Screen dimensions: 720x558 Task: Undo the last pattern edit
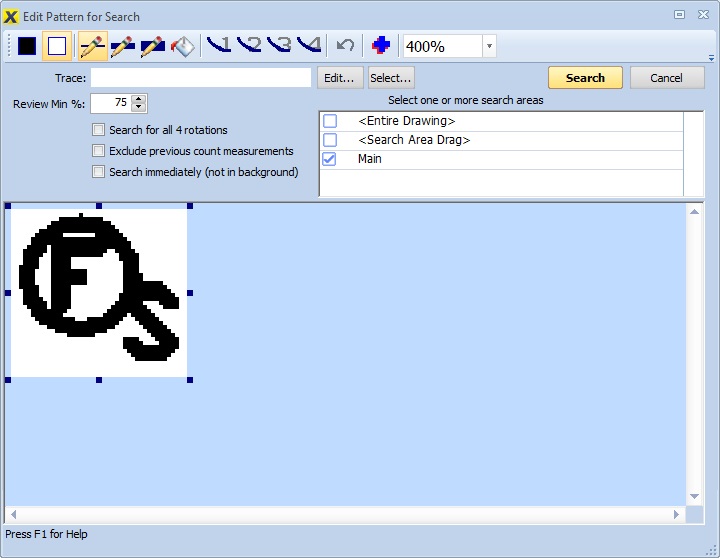coord(345,45)
